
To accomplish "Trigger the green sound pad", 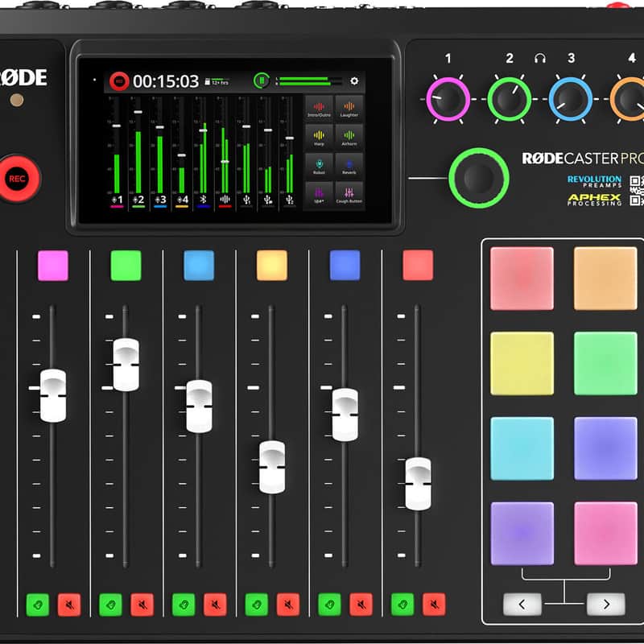I will click(x=605, y=364).
